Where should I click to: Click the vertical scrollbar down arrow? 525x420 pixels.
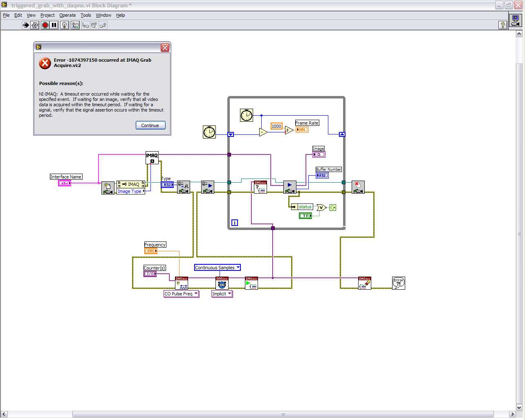[519, 407]
